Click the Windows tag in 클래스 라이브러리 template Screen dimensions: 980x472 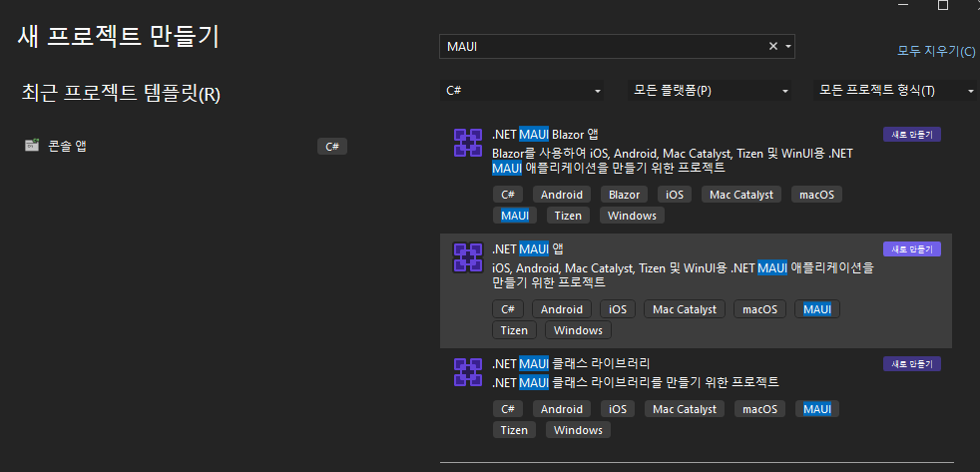(x=578, y=430)
